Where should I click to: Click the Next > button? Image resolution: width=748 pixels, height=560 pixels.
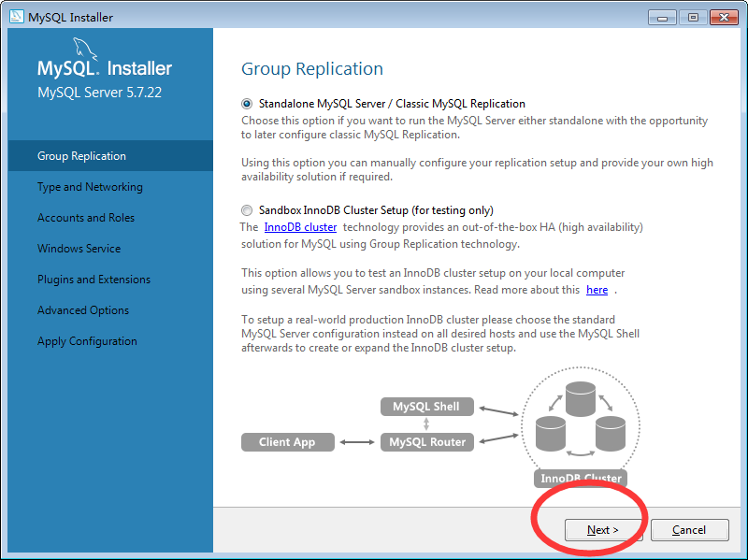(x=603, y=530)
